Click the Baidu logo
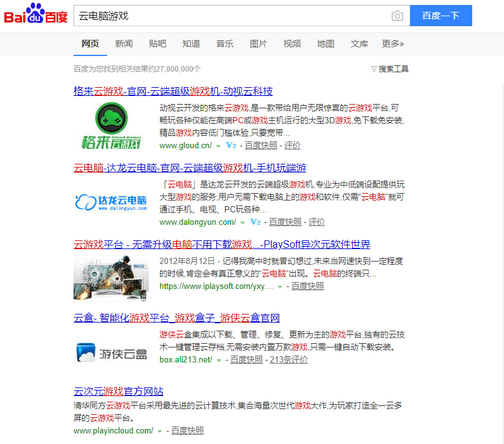Screen dimensions: 504x444 click(34, 15)
